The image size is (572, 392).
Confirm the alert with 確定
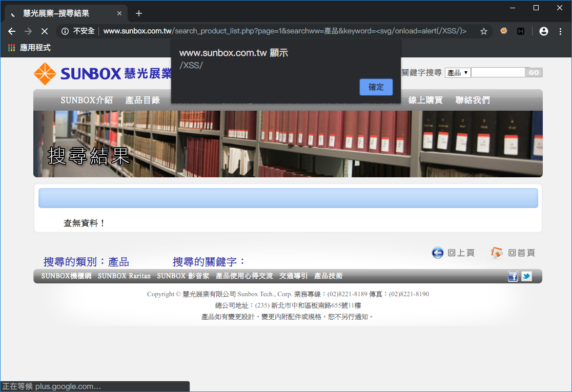[376, 87]
